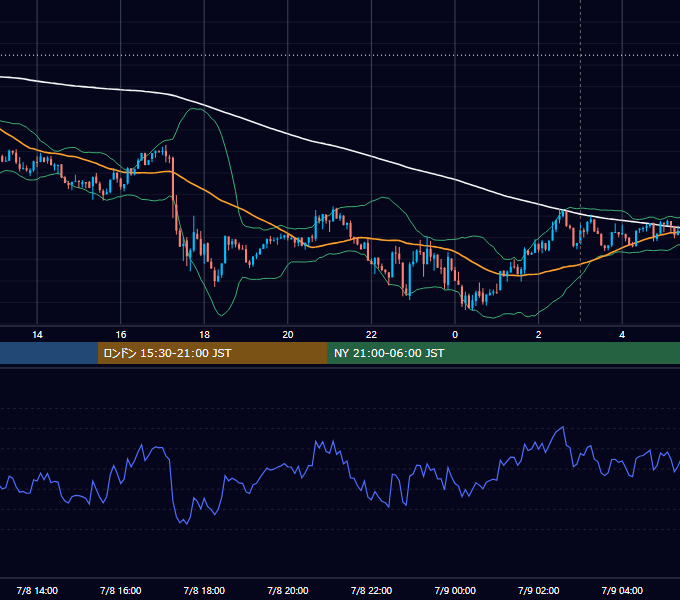The image size is (680, 600).
Task: Click the 7/9 00:00 date label
Action: (x=455, y=590)
